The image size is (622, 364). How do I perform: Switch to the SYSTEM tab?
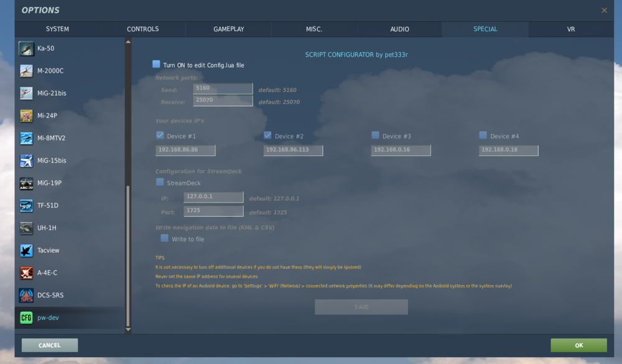(x=57, y=29)
